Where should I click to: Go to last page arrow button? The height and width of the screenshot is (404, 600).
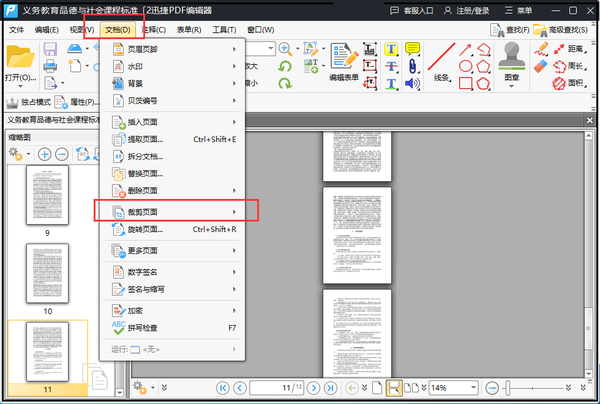pyautogui.click(x=332, y=388)
